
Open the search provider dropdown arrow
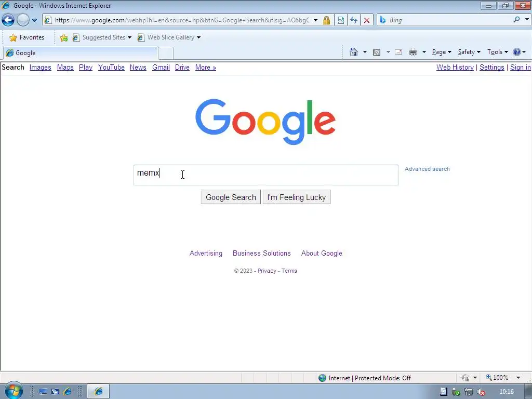click(x=527, y=20)
